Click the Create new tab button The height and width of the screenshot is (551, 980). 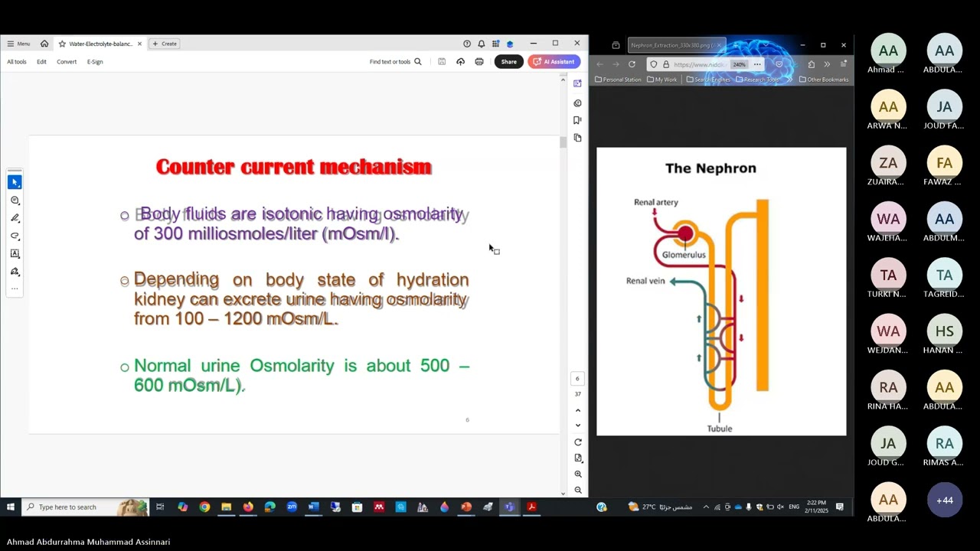point(165,44)
